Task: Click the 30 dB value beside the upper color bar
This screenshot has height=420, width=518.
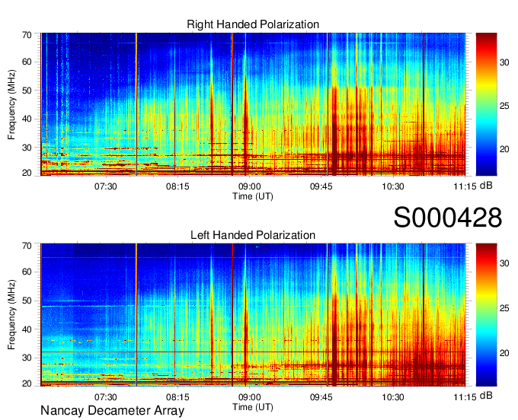Action: tap(504, 62)
